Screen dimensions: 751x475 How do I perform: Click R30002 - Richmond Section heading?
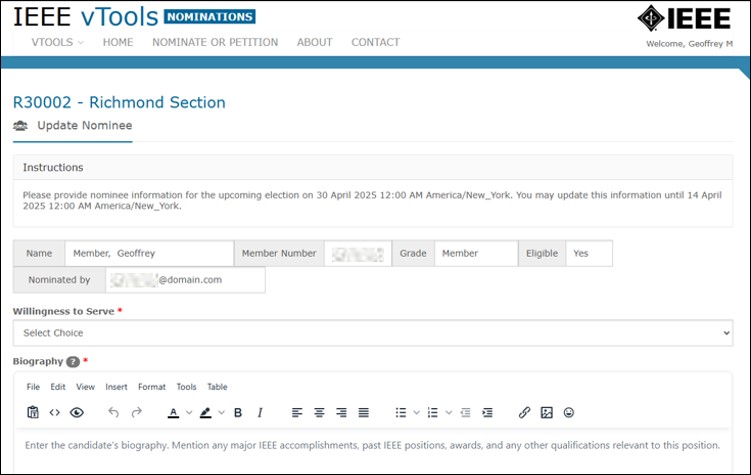[119, 102]
